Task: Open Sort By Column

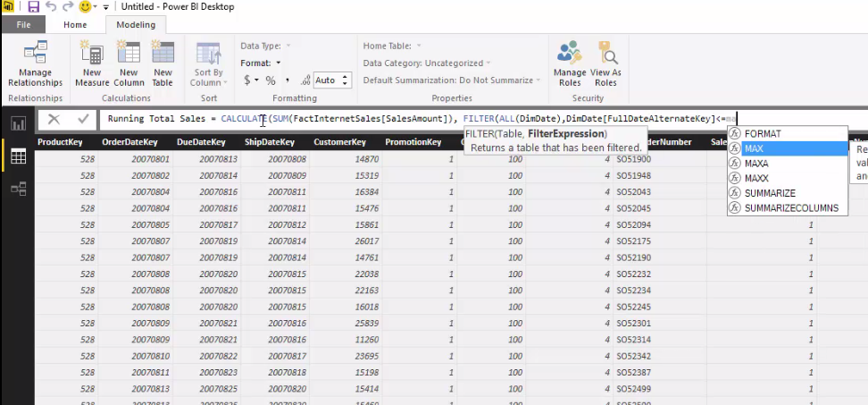Action: tap(209, 63)
